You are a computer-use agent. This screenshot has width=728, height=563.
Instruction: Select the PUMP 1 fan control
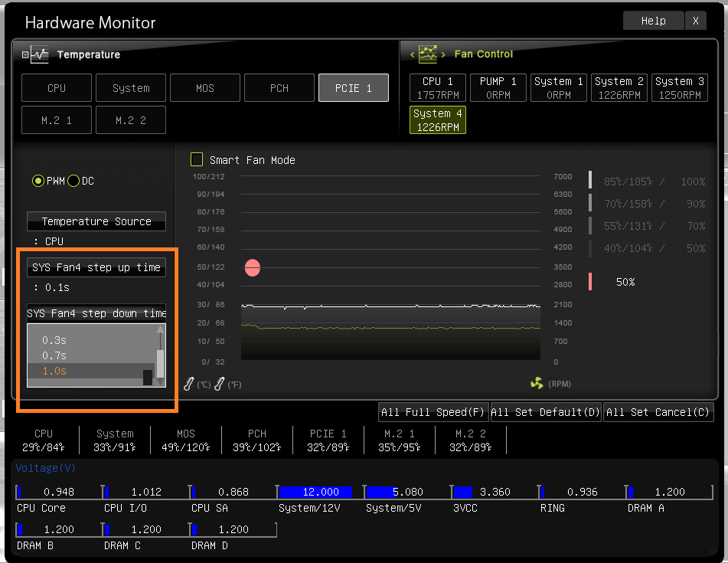498,88
